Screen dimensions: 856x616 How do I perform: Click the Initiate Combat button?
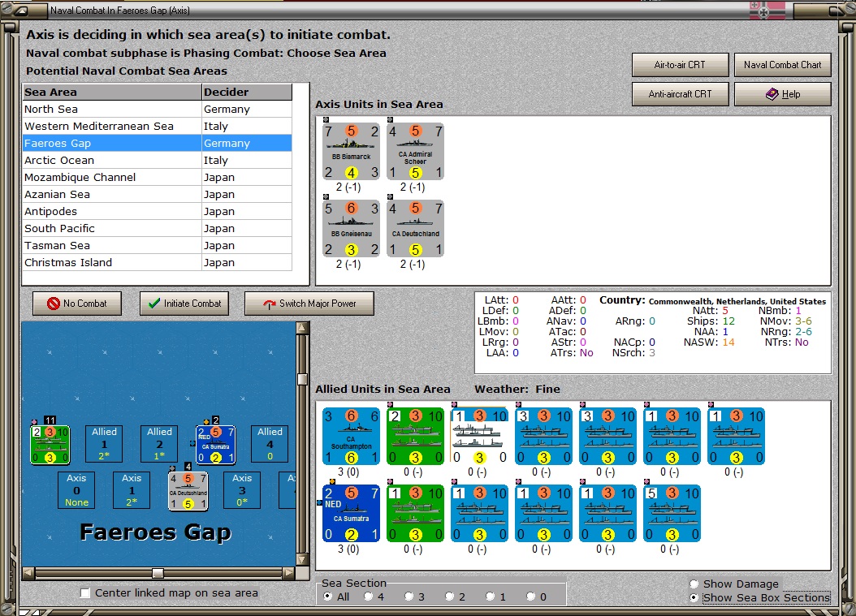pos(184,304)
